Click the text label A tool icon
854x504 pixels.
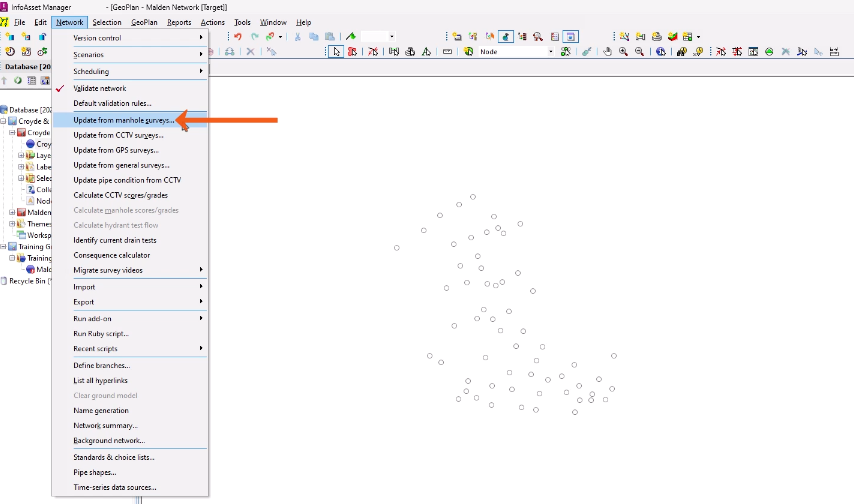tap(426, 52)
